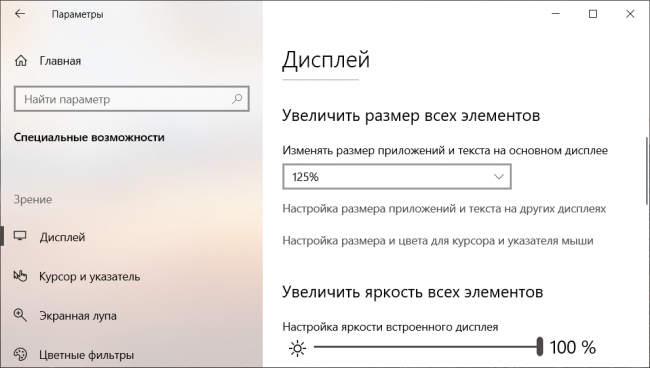Viewport: 650px width, 368px height.
Task: Click the 100 % brightness value
Action: (572, 347)
